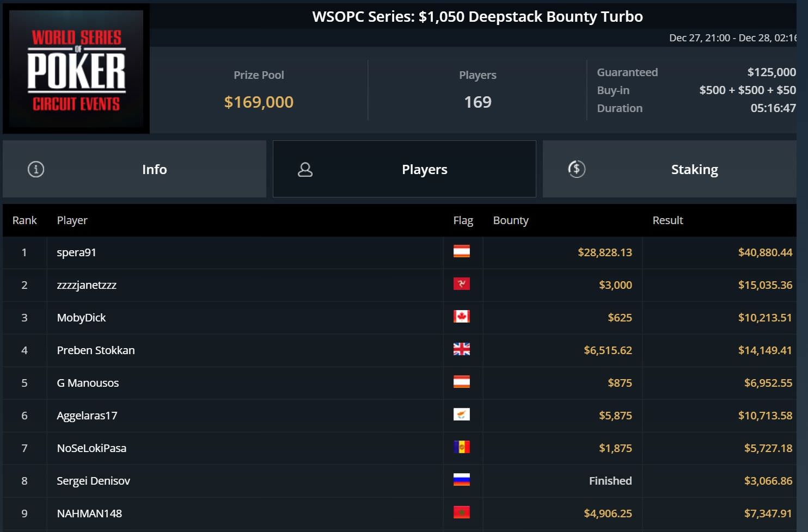Click the person icon on Players tab
The image size is (808, 532).
[x=305, y=170]
